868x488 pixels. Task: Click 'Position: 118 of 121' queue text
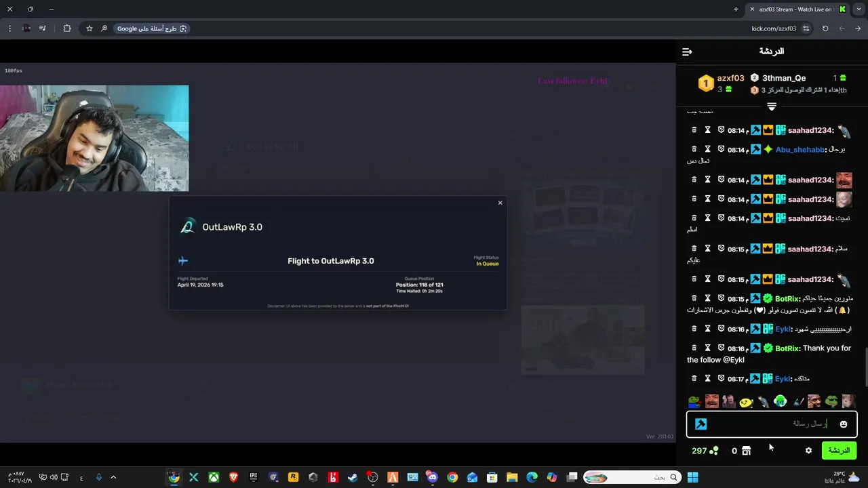(420, 285)
